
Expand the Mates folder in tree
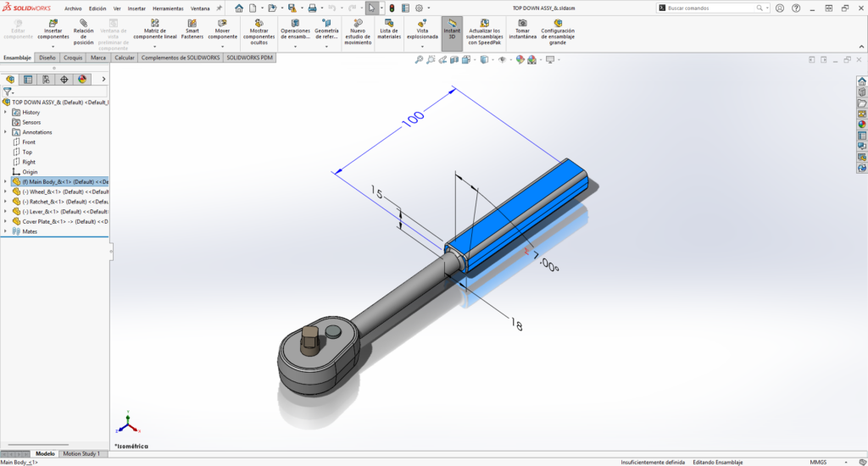click(5, 231)
